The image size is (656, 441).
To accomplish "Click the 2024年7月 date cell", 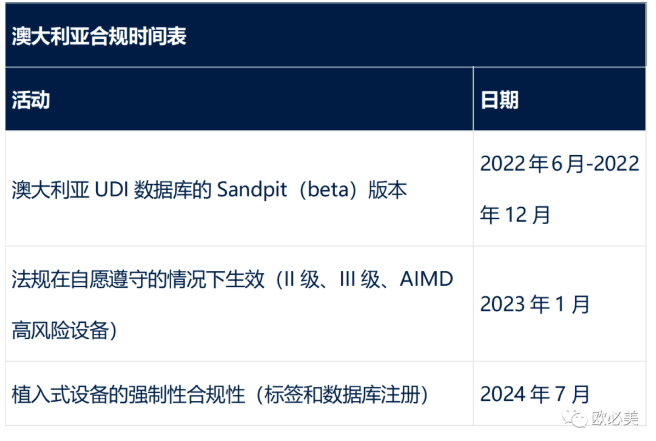I will 535,395.
